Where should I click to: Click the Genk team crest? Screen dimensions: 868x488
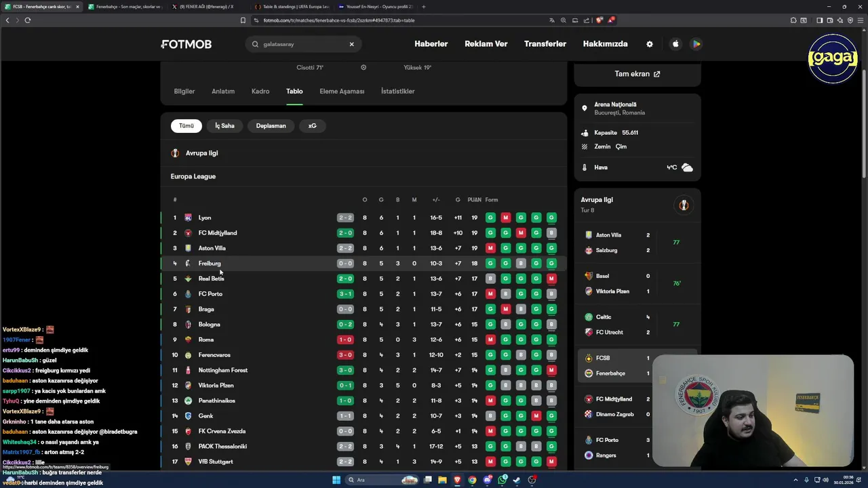tap(188, 416)
